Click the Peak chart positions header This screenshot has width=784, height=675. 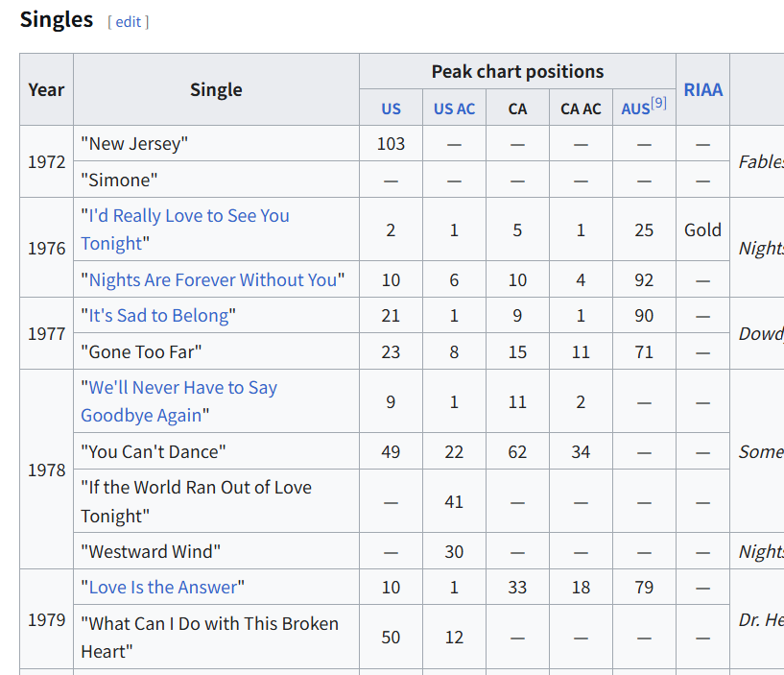coord(517,72)
